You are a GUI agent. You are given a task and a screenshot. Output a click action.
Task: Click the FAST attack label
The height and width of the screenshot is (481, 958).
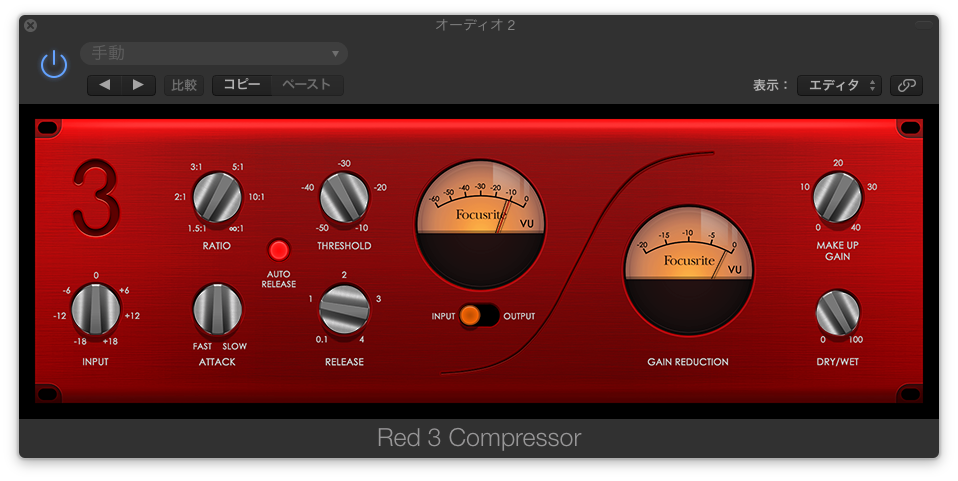[x=202, y=346]
